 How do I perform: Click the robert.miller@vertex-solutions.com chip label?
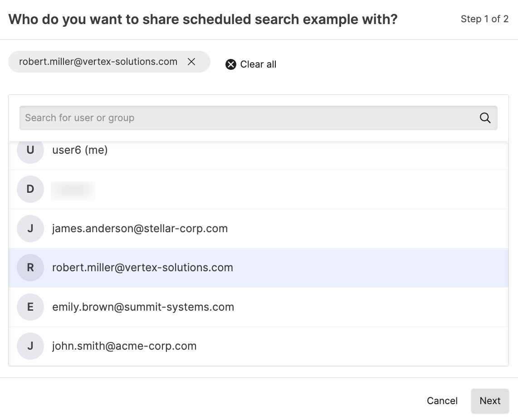pos(98,62)
